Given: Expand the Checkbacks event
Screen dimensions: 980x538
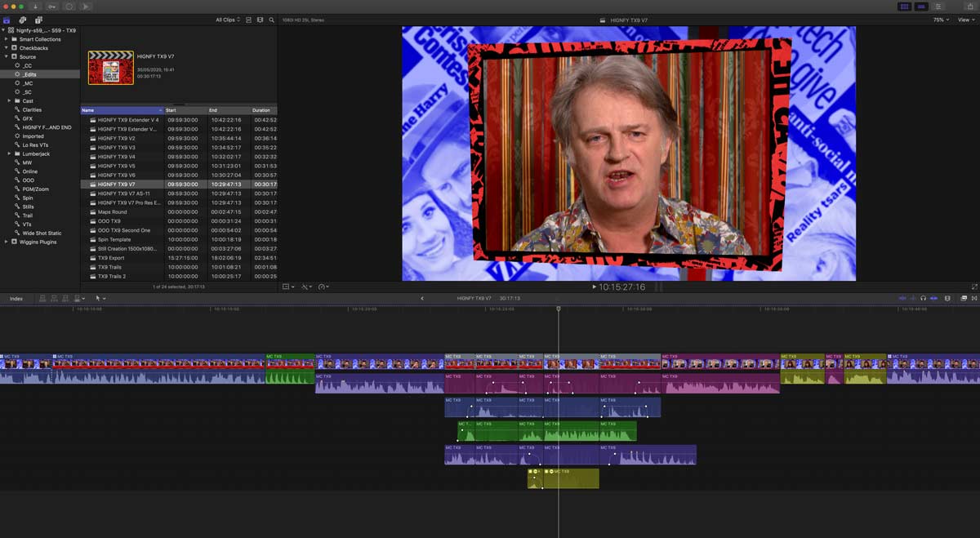Looking at the screenshot, I should (7, 48).
